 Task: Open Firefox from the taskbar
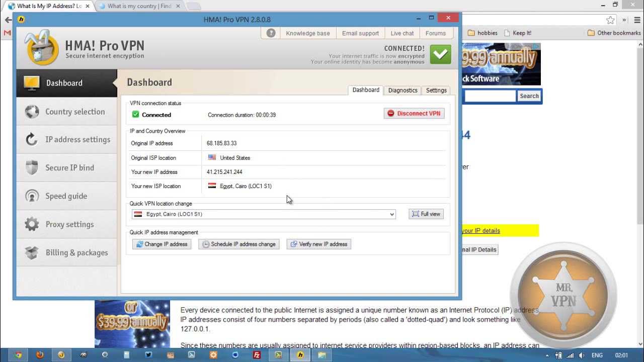40,354
